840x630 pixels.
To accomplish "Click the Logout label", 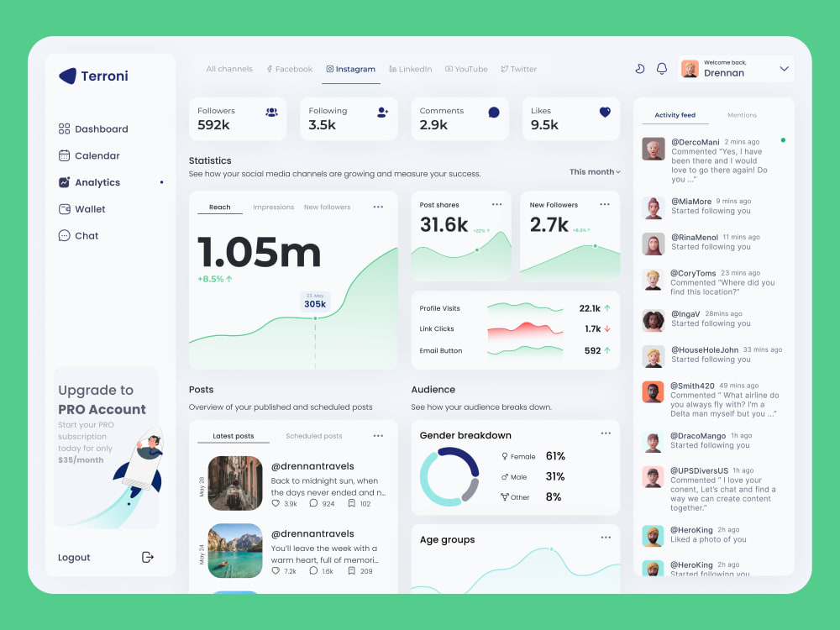I will [74, 557].
